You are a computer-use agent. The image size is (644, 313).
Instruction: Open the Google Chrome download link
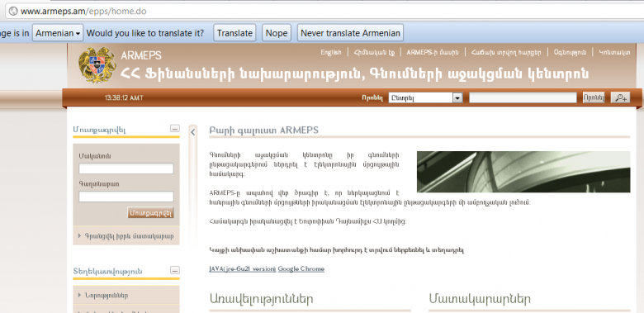[301, 268]
